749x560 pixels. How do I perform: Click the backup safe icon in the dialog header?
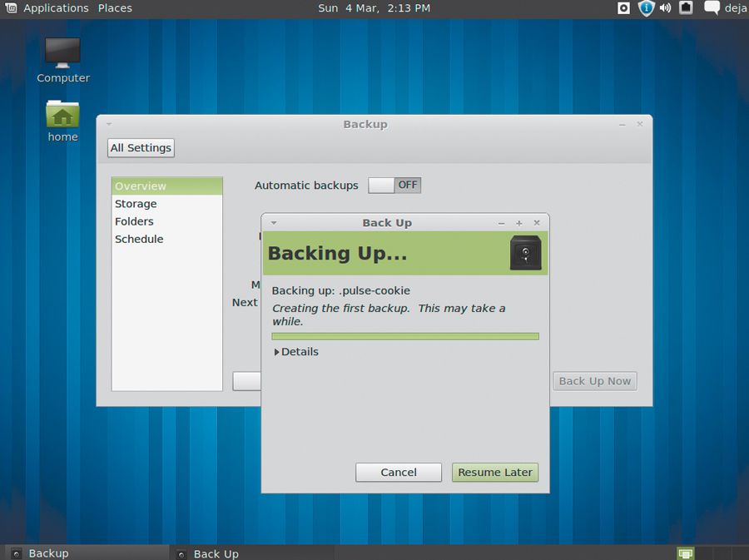(x=524, y=252)
